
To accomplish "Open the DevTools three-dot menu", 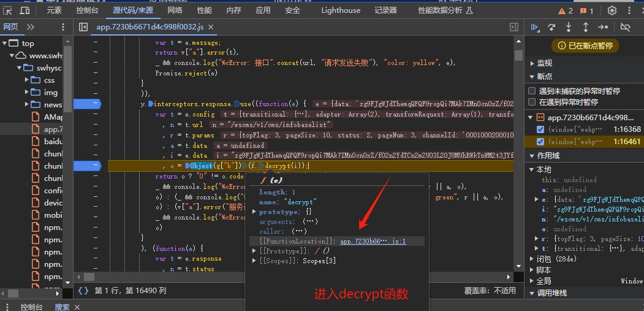I will 630,10.
